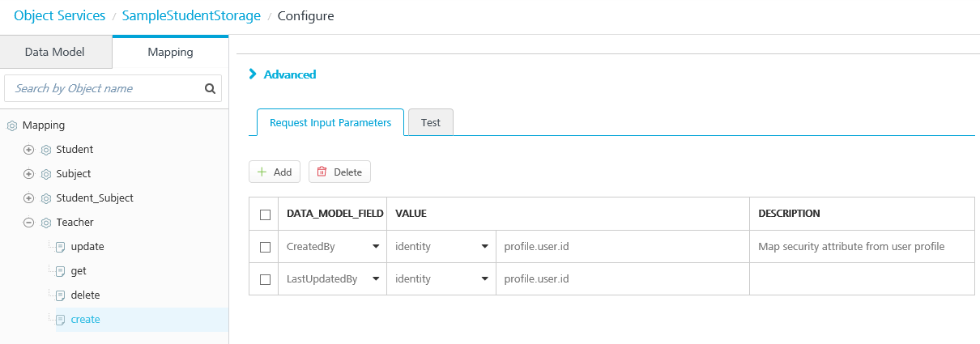Click the update operation document icon
The height and width of the screenshot is (344, 980).
pos(60,247)
